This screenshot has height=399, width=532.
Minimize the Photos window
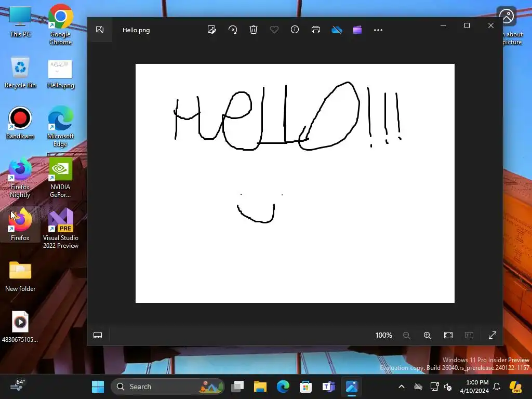tap(443, 25)
